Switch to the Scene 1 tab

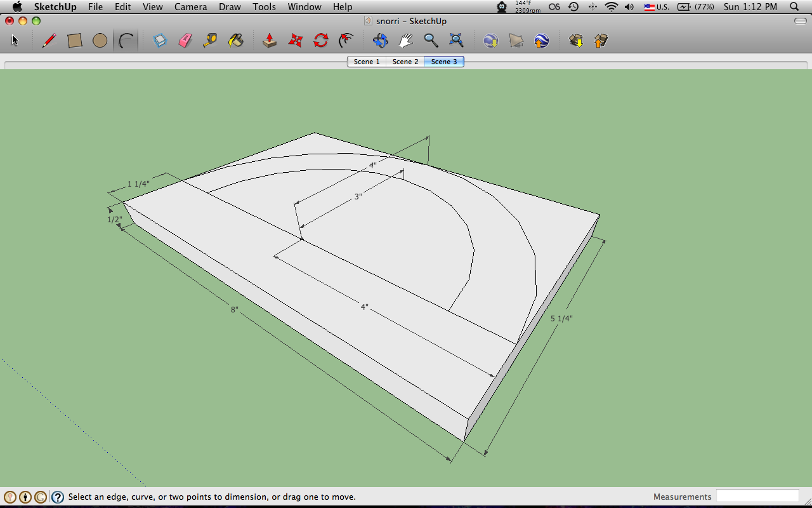coord(367,62)
